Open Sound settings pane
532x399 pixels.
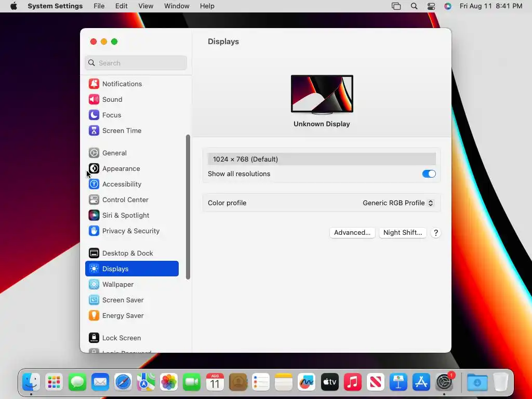pyautogui.click(x=131, y=99)
